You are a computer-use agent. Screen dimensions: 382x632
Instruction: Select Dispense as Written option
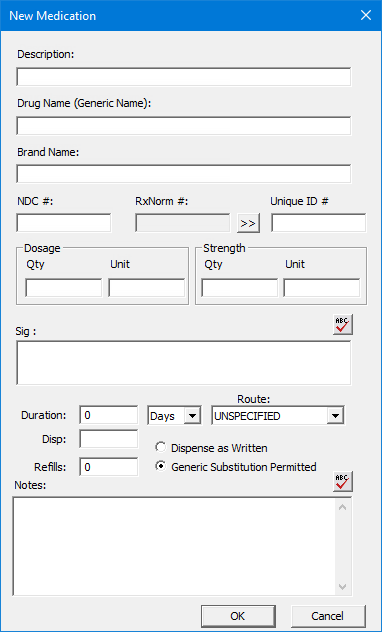(x=212, y=448)
